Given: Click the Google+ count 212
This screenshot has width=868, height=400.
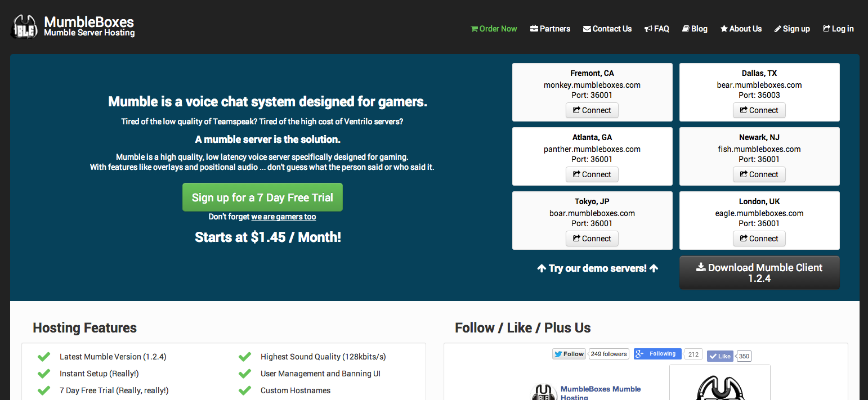Looking at the screenshot, I should [x=693, y=354].
